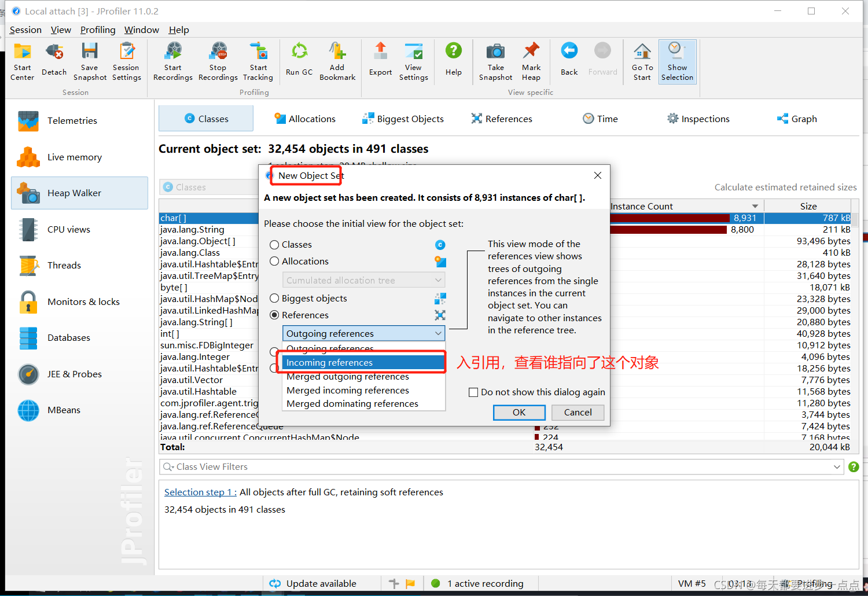
Task: Choose Merged outgoing references from the list
Action: coord(363,377)
